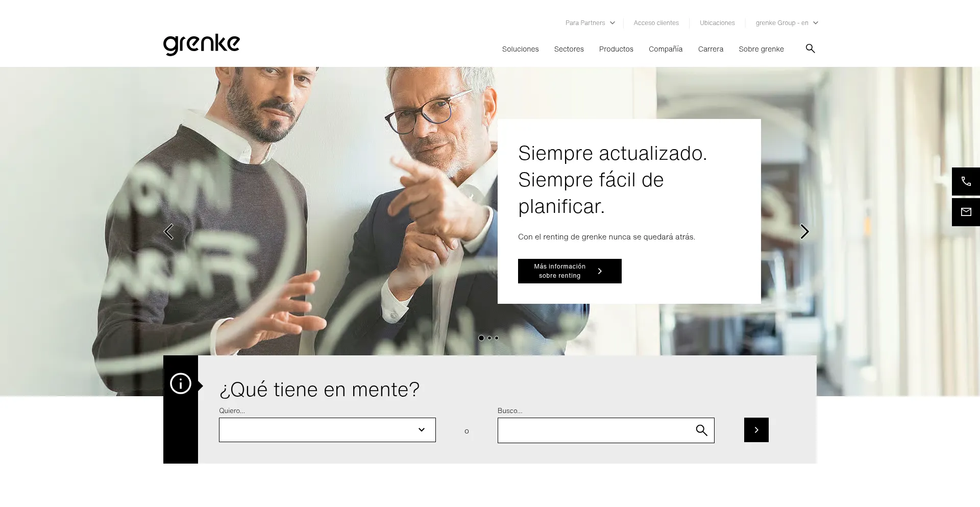Go to the previous carousel slide
Image resolution: width=980 pixels, height=507 pixels.
pyautogui.click(x=168, y=232)
